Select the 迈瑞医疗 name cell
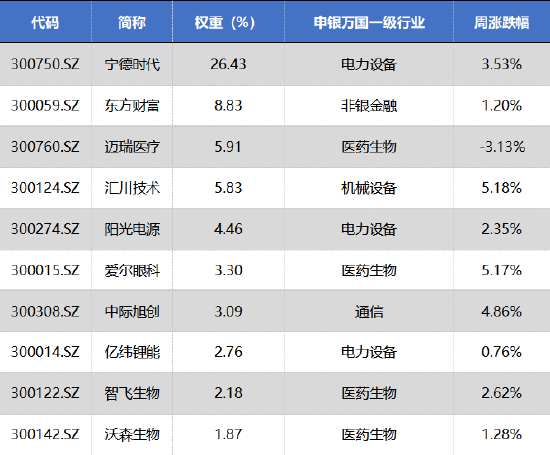 [x=132, y=147]
